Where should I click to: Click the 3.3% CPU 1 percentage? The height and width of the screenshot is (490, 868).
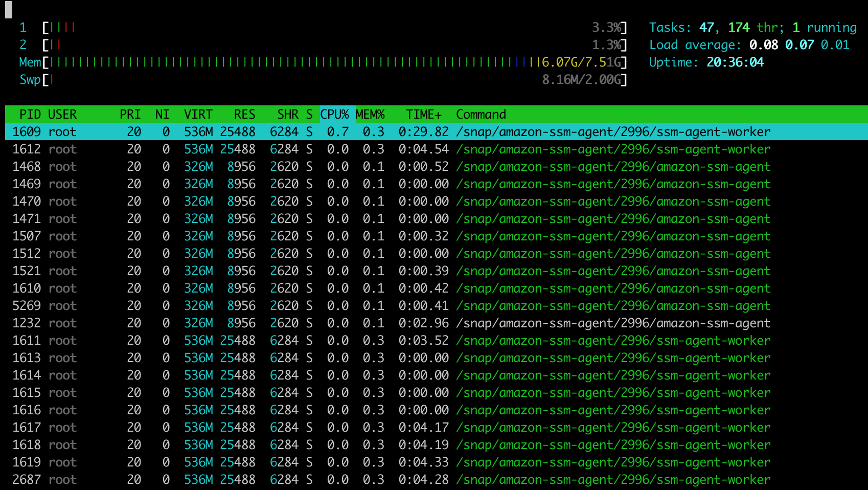click(x=606, y=27)
